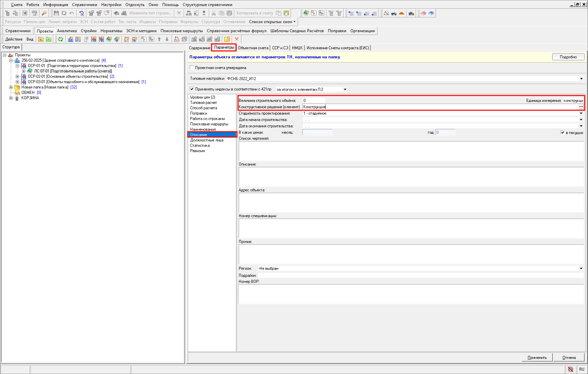The image size is (588, 374).
Task: Check 'Проектная смета утверждена' checkbox
Action: click(192, 68)
